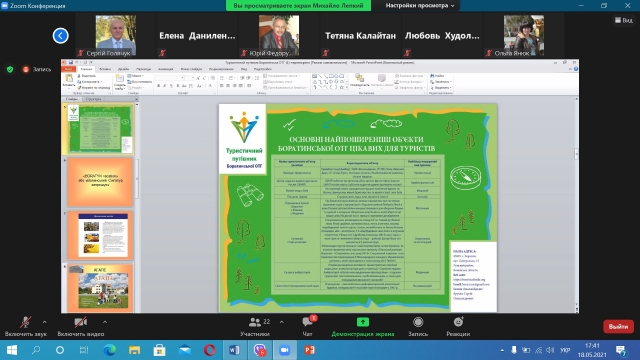This screenshot has height=360, width=640.
Task: Switch to the Вставка ribbon tab
Action: (x=105, y=69)
